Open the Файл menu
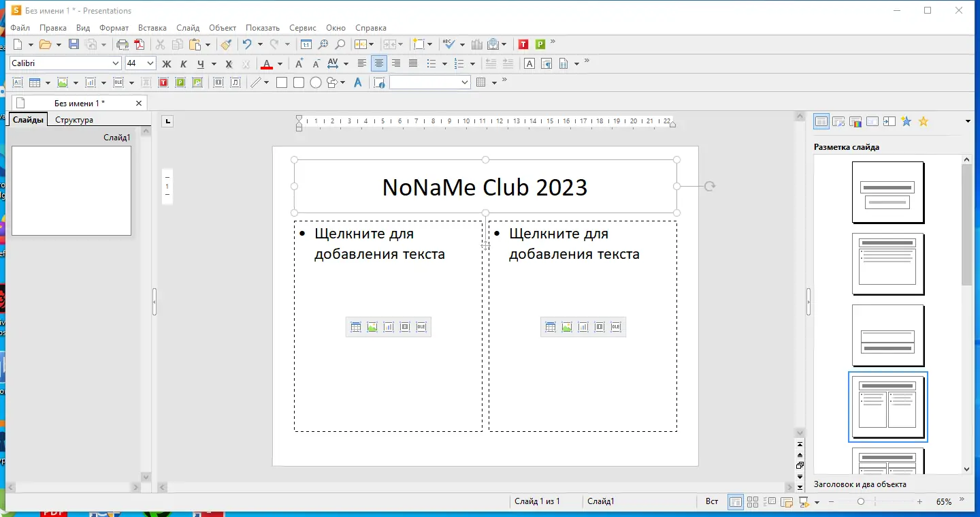The height and width of the screenshot is (517, 980). point(20,28)
